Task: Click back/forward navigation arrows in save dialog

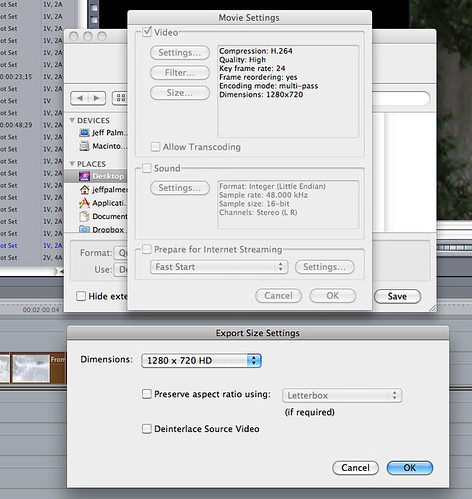Action: click(88, 98)
